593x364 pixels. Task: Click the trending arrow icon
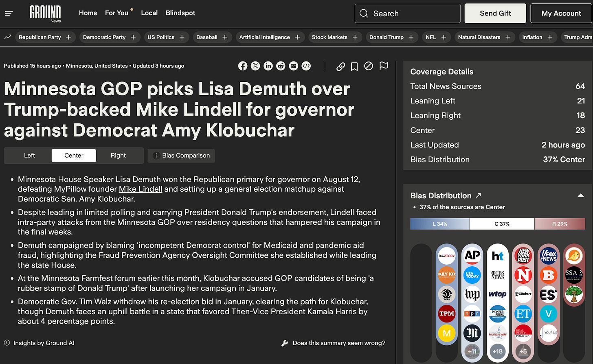[x=8, y=37]
